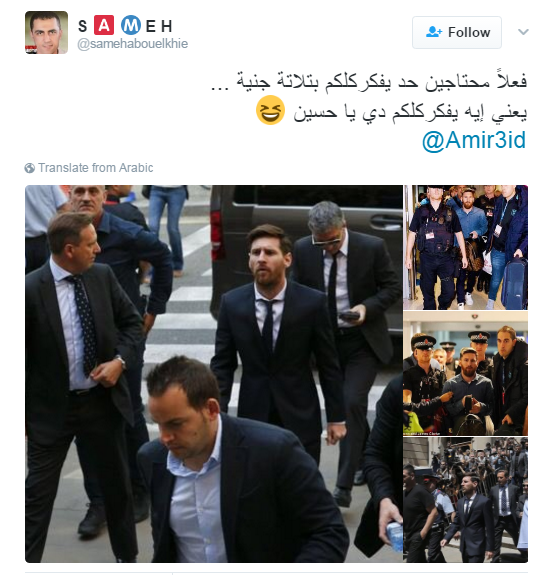Image resolution: width=538 pixels, height=575 pixels.
Task: Click the laughing face emoji in the tweet
Action: [x=270, y=110]
